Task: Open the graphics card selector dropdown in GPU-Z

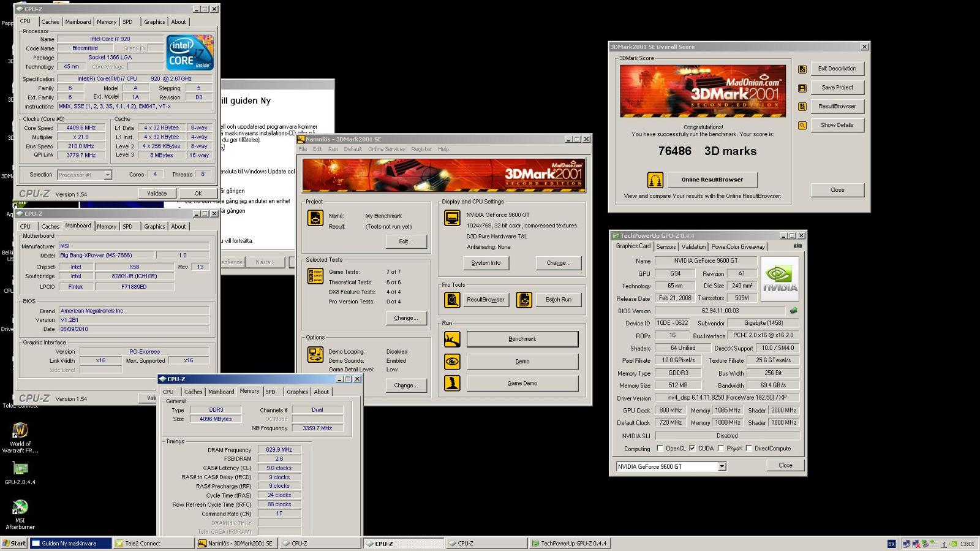Action: [722, 466]
